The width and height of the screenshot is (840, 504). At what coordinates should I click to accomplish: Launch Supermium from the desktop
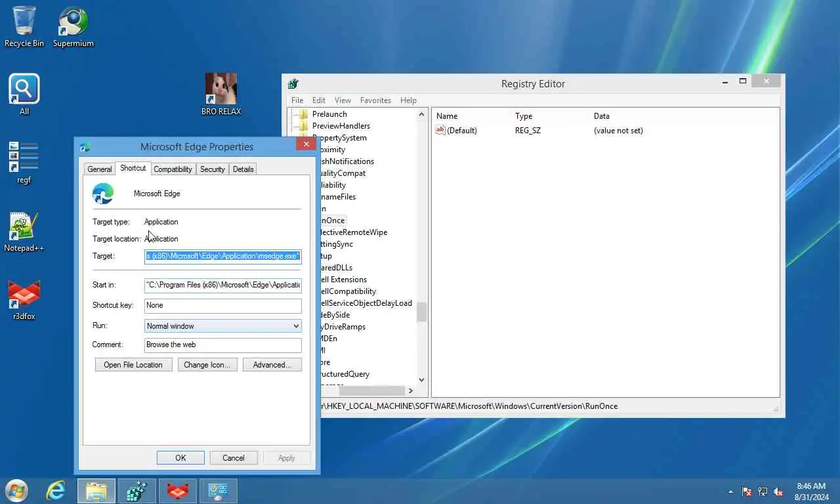(x=73, y=27)
